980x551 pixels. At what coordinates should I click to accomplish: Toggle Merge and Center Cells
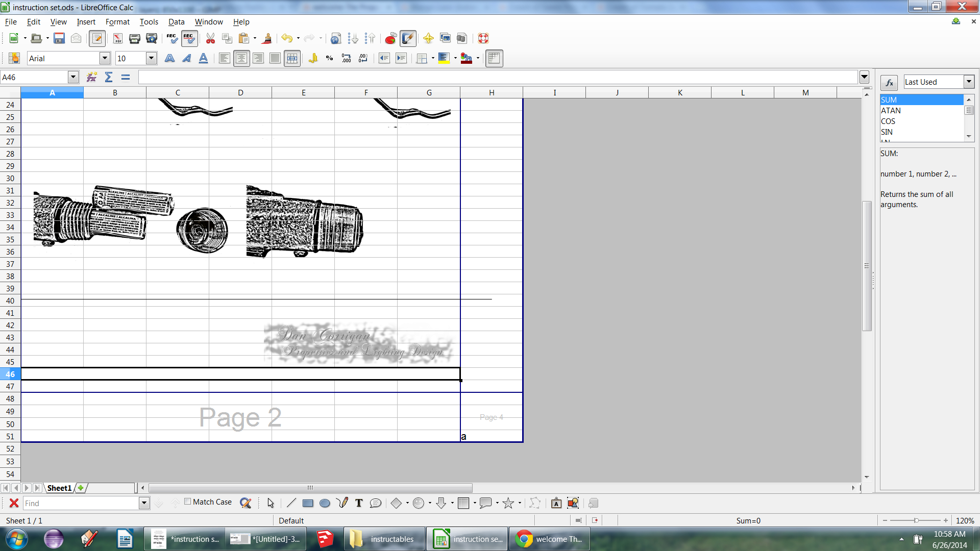pos(292,58)
